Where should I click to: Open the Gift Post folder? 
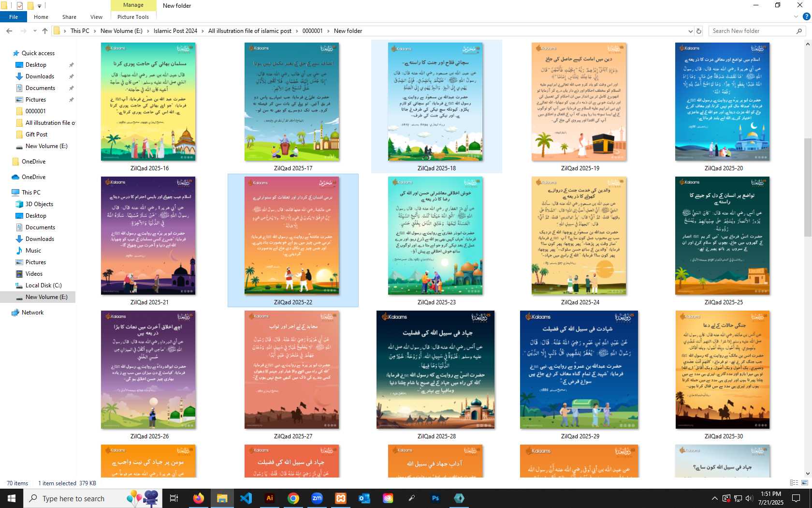(x=37, y=134)
